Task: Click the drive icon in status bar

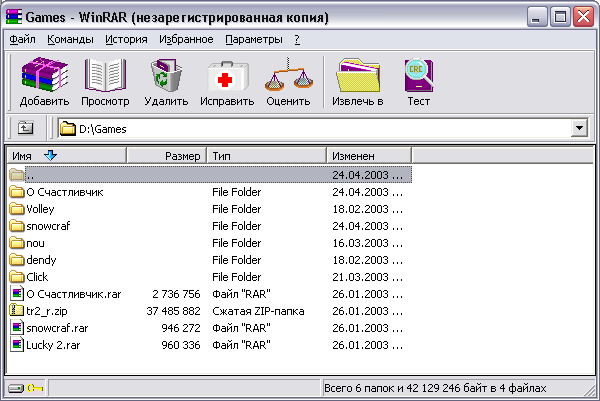Action: click(x=16, y=388)
